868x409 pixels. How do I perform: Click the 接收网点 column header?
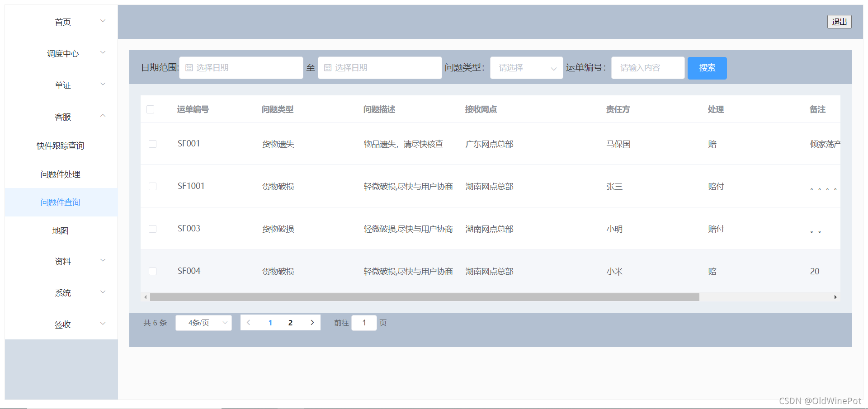[x=481, y=109]
